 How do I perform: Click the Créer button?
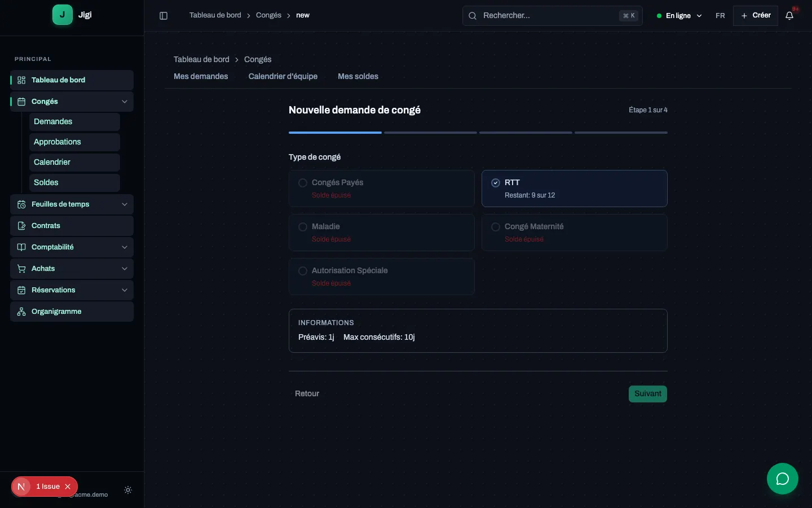(x=756, y=16)
